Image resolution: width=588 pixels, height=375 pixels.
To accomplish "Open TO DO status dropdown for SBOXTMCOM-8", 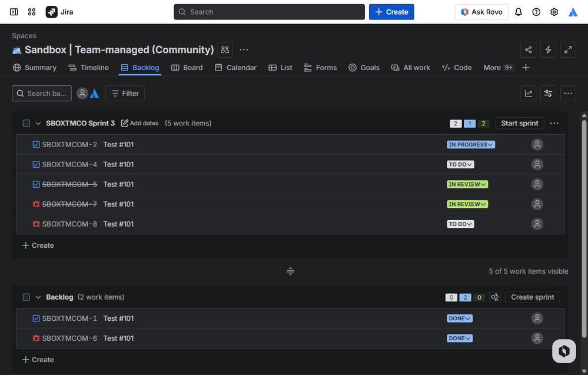I will tap(460, 224).
